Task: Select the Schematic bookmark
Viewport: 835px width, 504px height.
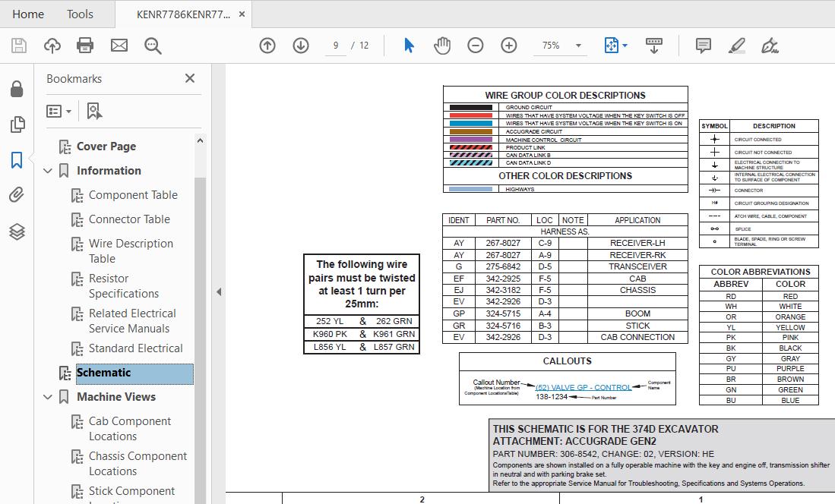Action: pyautogui.click(x=134, y=373)
